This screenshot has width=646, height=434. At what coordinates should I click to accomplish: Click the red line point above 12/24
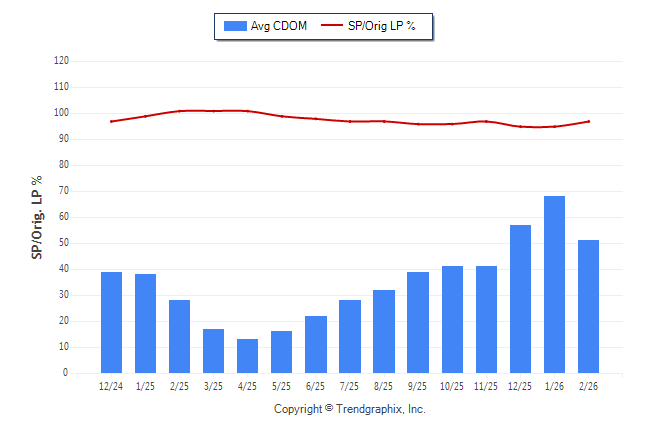coord(111,121)
